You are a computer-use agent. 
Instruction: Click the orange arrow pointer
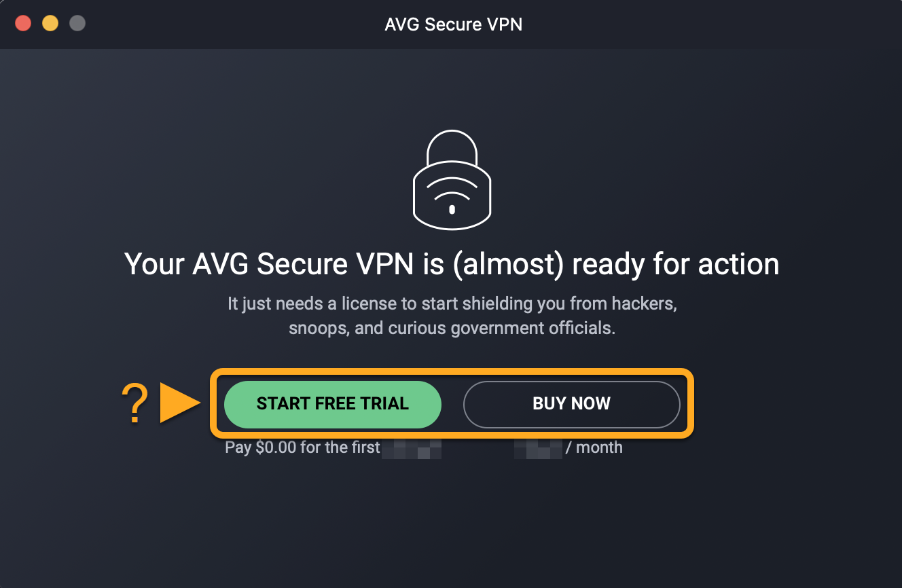pyautogui.click(x=179, y=403)
